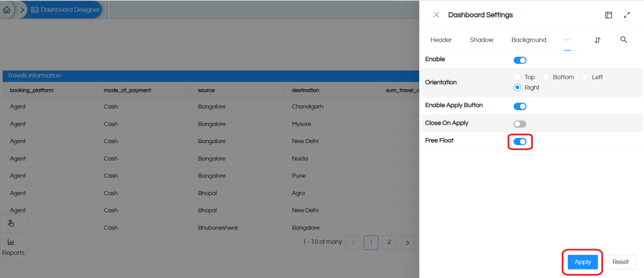Click the Orientation label
The image size is (644, 278).
(x=441, y=82)
